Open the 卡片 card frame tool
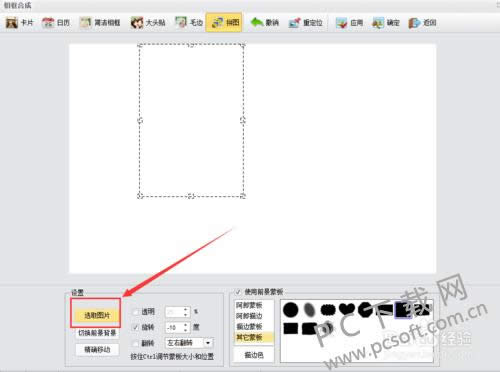 (20, 23)
